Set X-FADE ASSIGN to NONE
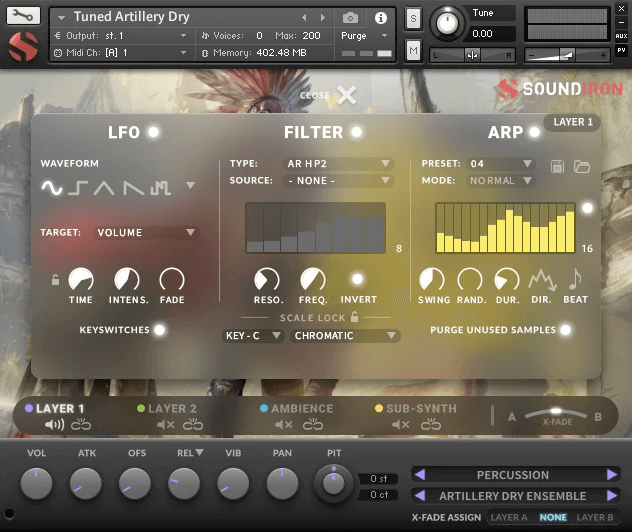 (553, 517)
